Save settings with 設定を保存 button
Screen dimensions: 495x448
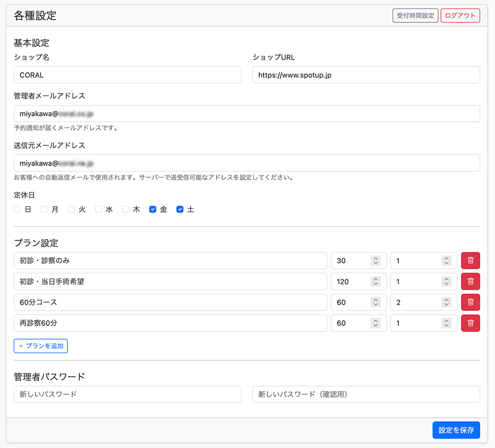456,430
